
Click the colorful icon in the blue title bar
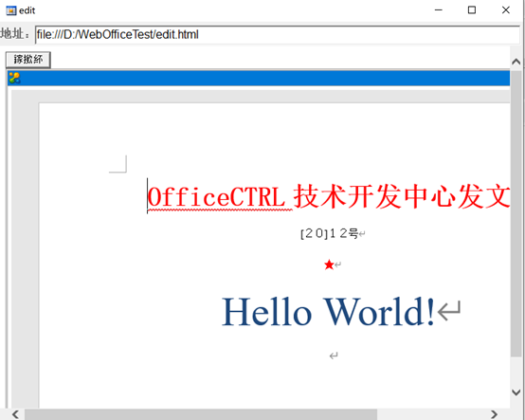tap(14, 78)
